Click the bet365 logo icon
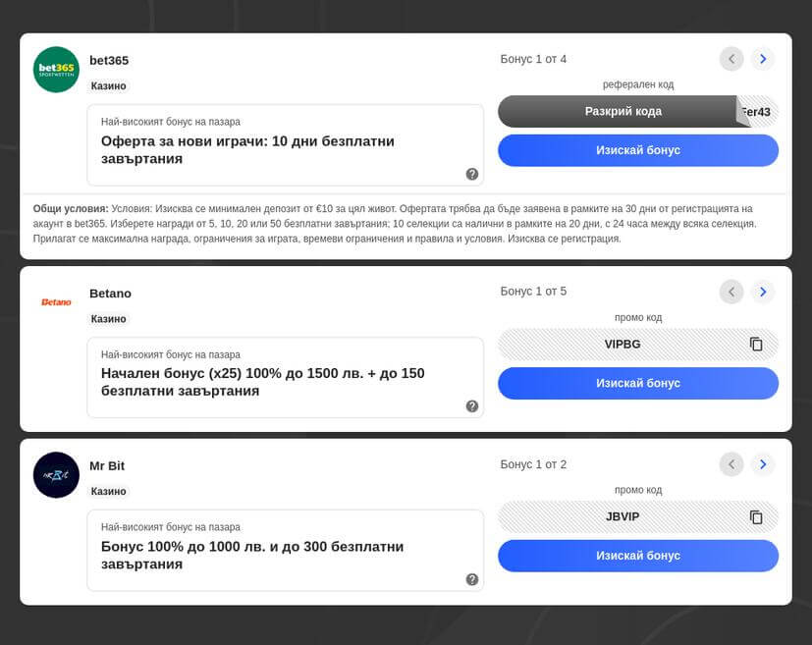Viewport: 812px width, 645px height. (x=56, y=70)
